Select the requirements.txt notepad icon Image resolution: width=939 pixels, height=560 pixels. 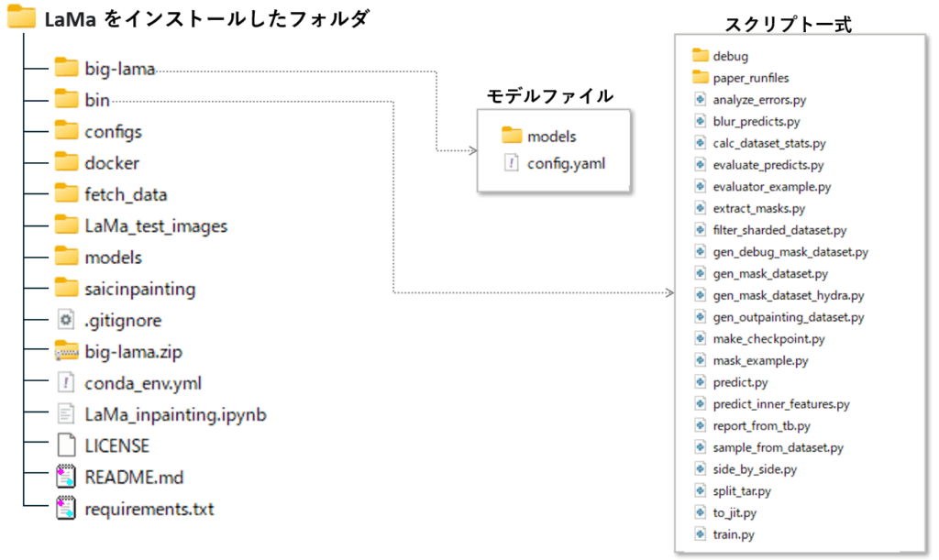[x=66, y=509]
